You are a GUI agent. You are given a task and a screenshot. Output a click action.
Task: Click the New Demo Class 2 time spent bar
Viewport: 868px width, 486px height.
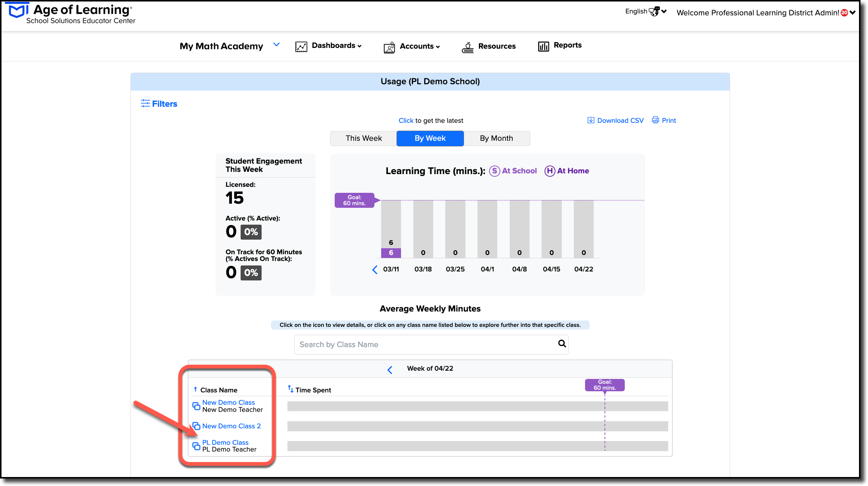coord(477,426)
